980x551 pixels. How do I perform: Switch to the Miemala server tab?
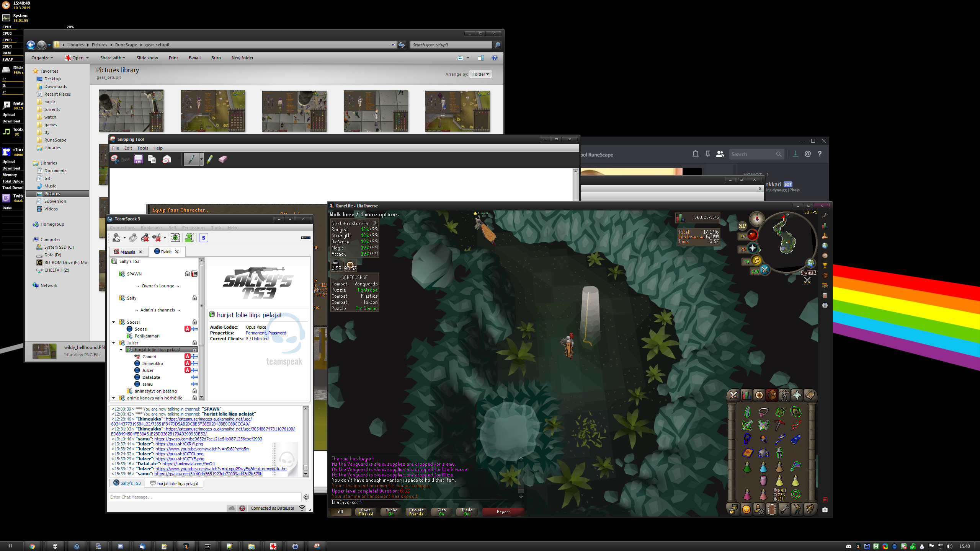[127, 252]
